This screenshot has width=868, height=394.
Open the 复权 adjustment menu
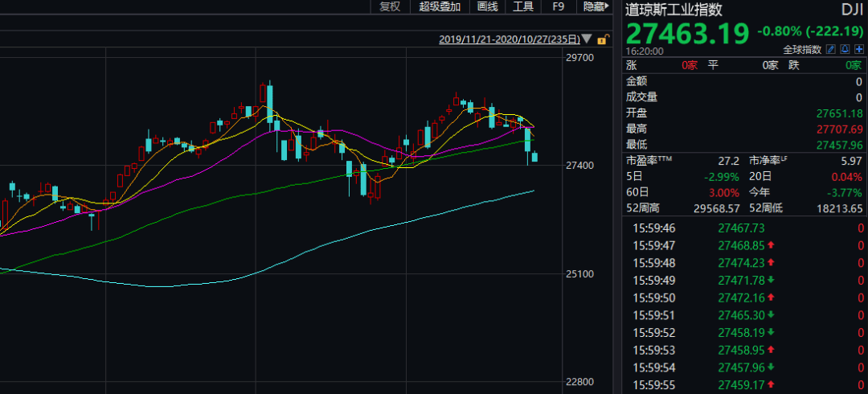[390, 7]
